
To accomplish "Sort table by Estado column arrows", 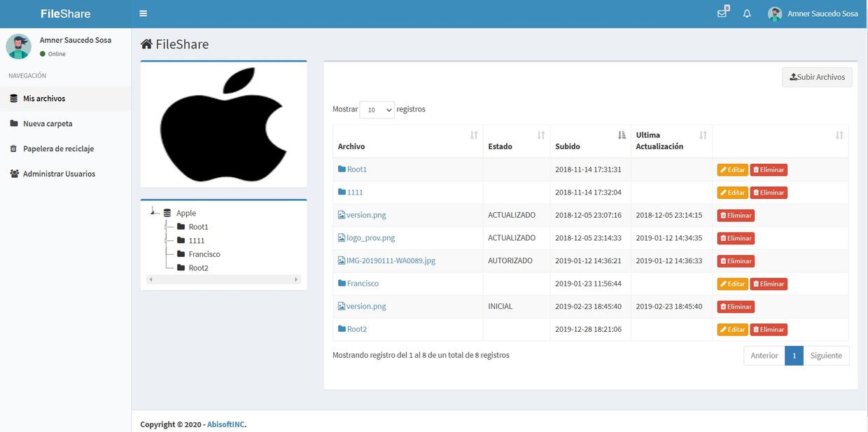I will pos(541,135).
